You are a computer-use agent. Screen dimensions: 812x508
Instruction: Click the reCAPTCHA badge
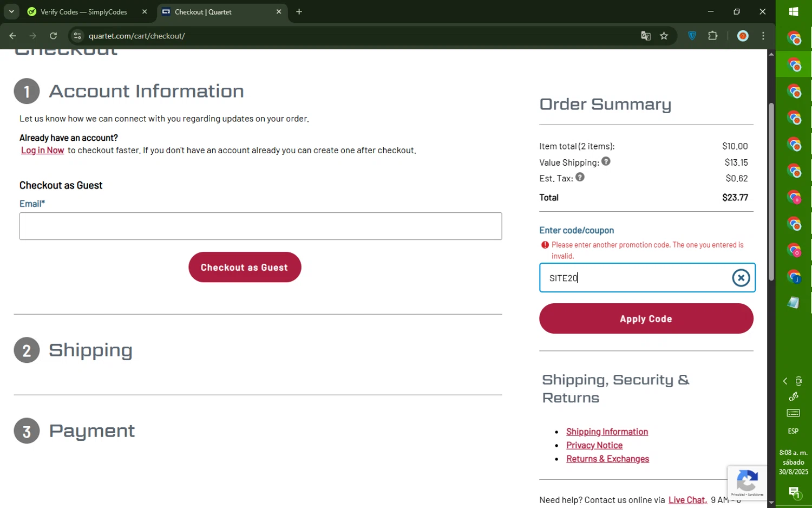pos(747,482)
